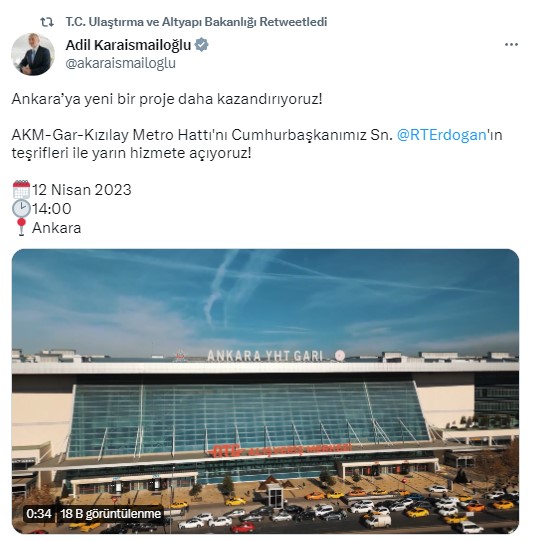
Task: Click the Adil Karaismailoğlu display name
Action: click(128, 45)
